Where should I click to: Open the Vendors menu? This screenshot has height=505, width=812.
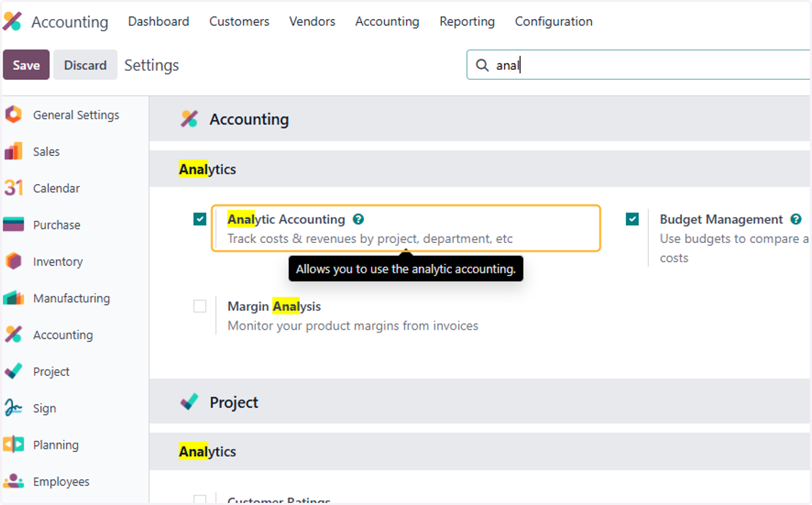(x=312, y=22)
